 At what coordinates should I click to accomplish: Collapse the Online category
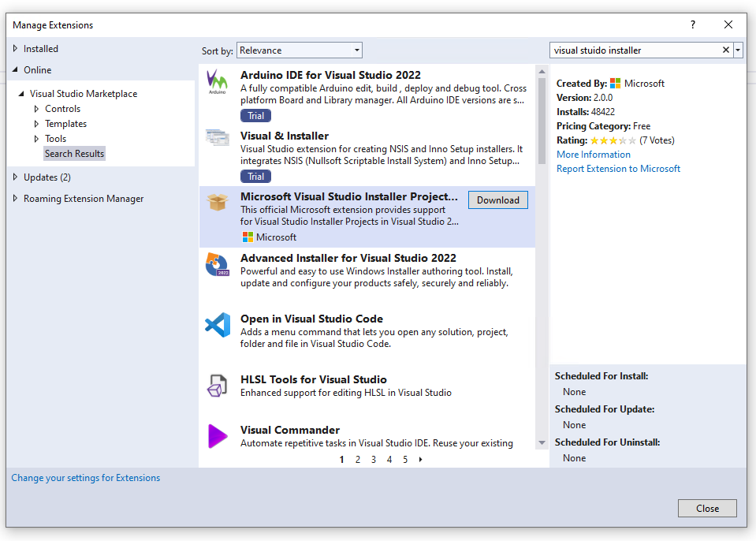[x=16, y=70]
